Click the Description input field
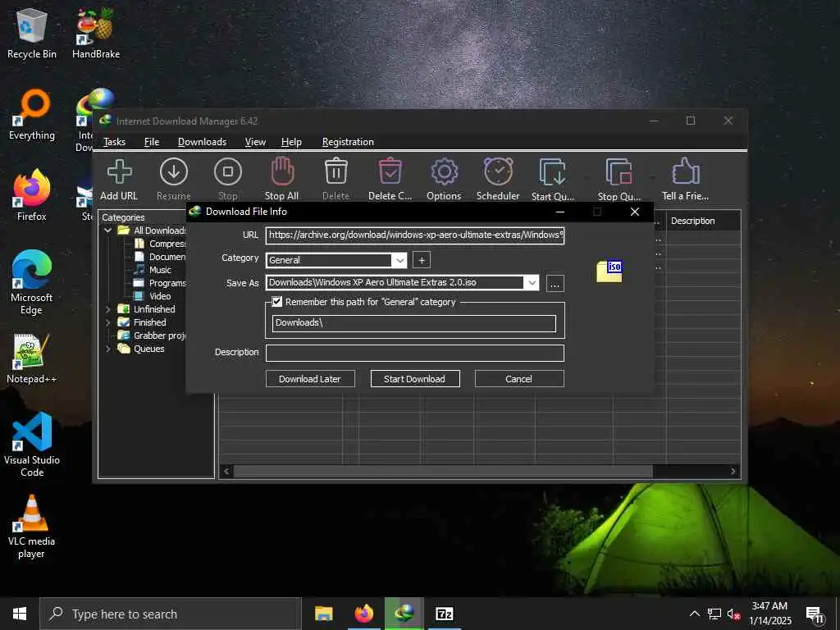The height and width of the screenshot is (630, 840). (414, 353)
